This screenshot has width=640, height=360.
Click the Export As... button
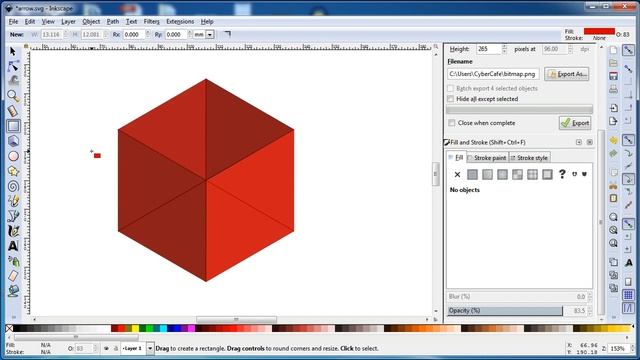coord(567,74)
